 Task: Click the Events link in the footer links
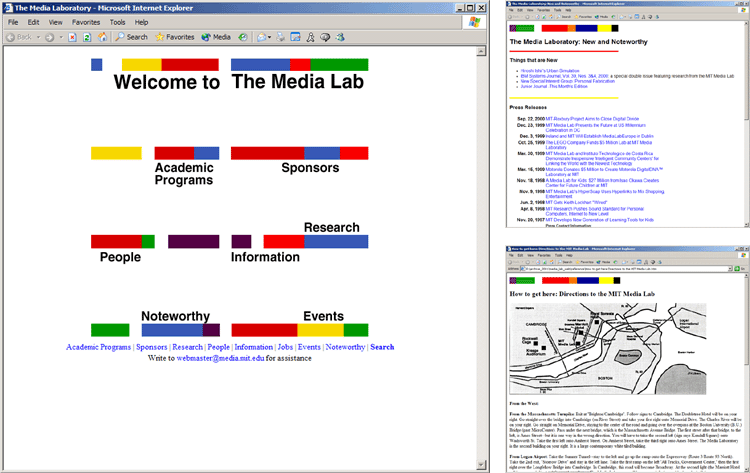309,347
